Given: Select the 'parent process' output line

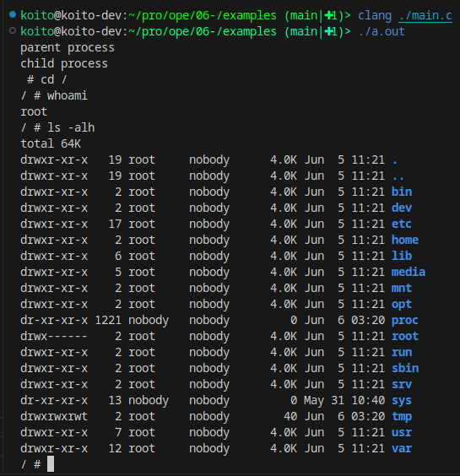Looking at the screenshot, I should 68,47.
